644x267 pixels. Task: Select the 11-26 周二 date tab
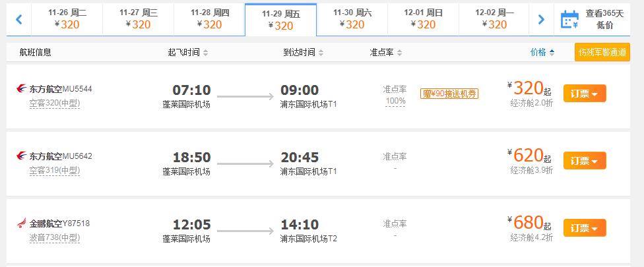[67, 18]
